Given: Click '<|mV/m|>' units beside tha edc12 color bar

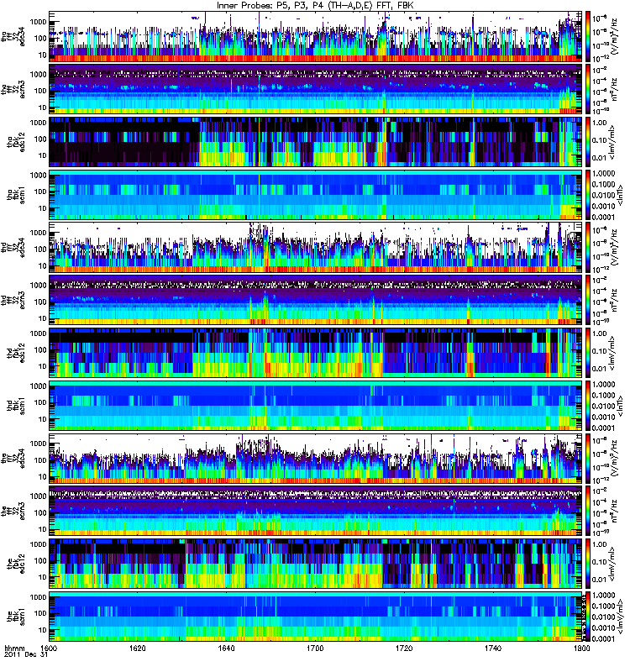Looking at the screenshot, I should pos(612,142).
